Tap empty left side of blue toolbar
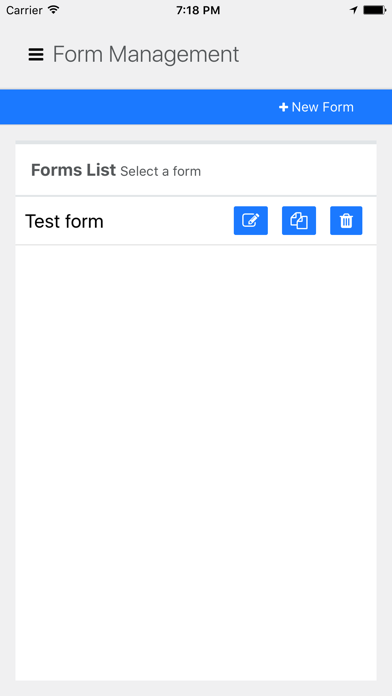The width and height of the screenshot is (392, 696). [133, 107]
